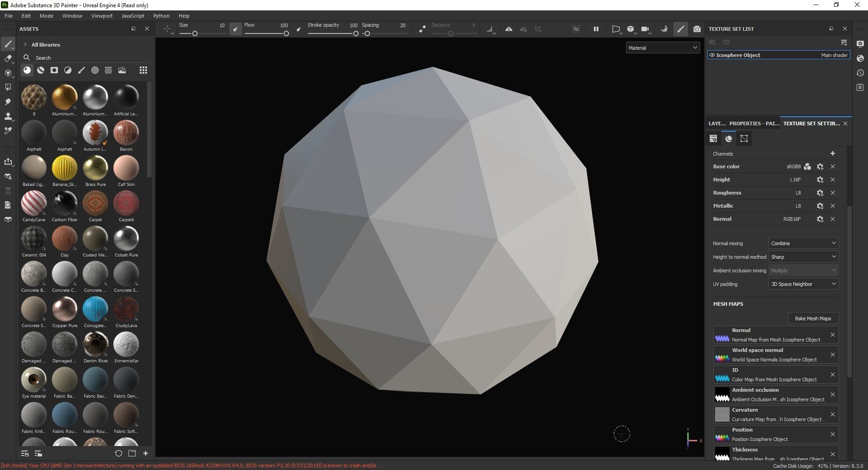Select the Eraser tool
868x470 pixels.
pyautogui.click(x=8, y=59)
